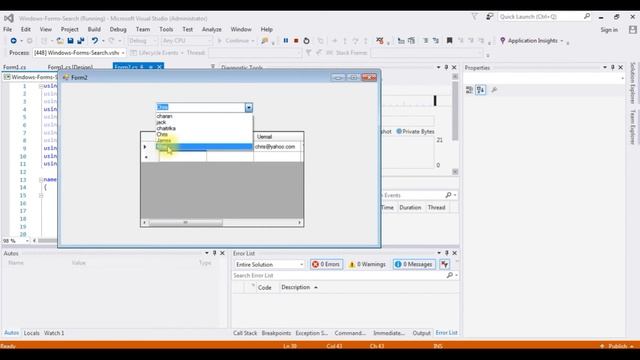Click the Quick Launch magnifier icon
Image resolution: width=640 pixels, height=360 pixels.
[587, 16]
